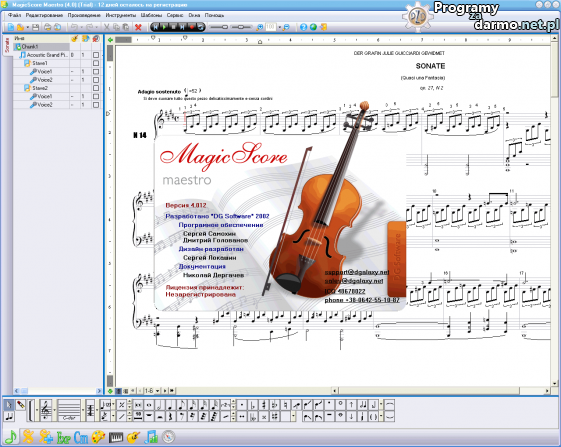Click the open file folder icon
This screenshot has height=447, width=561.
pos(20,27)
